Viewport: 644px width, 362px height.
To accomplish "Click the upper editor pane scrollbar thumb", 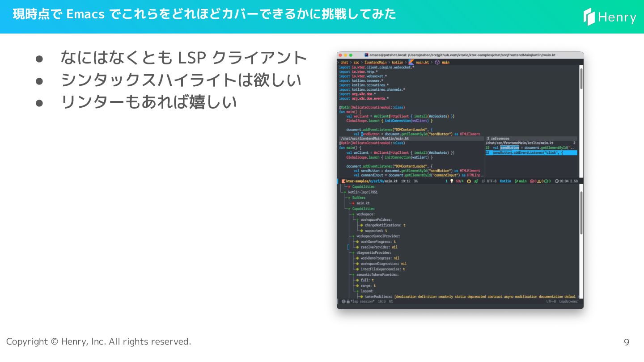I will (x=581, y=79).
